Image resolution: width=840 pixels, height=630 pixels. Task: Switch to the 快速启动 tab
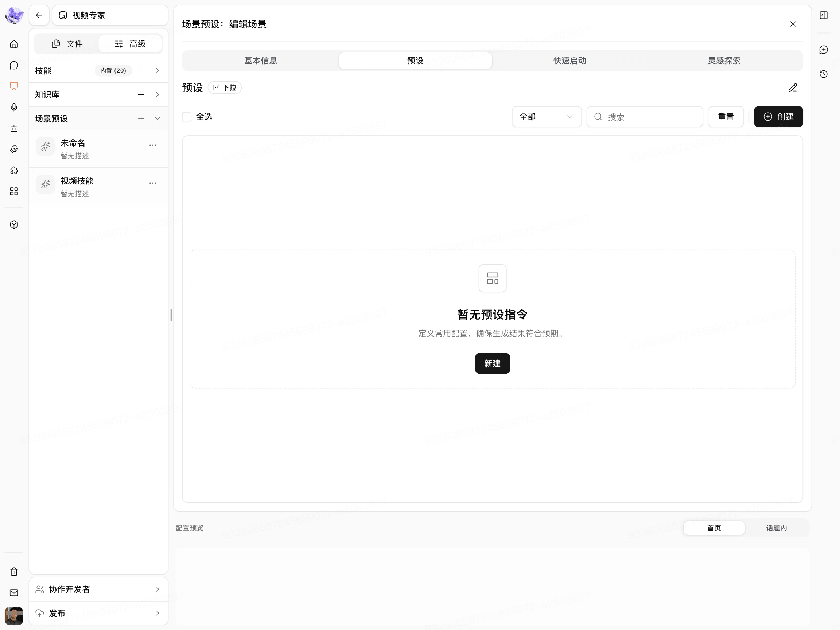tap(569, 61)
